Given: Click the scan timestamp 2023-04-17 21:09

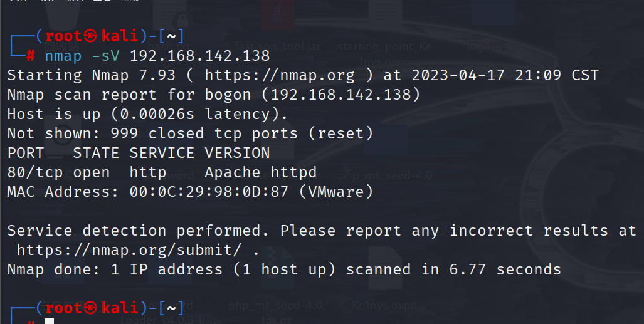Looking at the screenshot, I should (x=486, y=75).
